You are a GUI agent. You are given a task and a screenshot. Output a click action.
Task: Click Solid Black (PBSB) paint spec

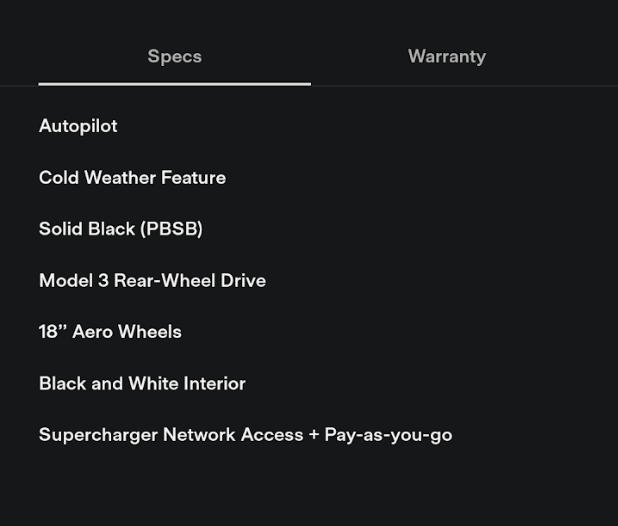pos(120,229)
